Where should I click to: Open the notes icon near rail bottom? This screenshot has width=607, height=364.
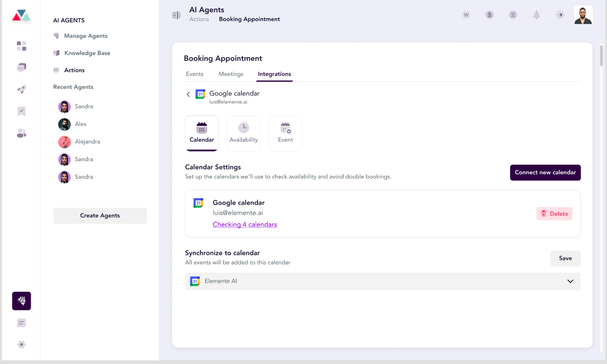pyautogui.click(x=21, y=323)
